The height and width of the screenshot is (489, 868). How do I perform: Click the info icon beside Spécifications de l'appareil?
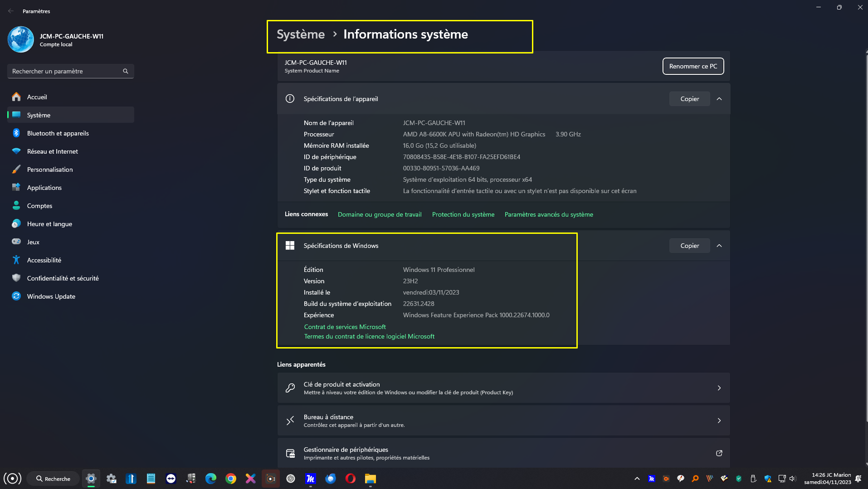click(x=290, y=99)
